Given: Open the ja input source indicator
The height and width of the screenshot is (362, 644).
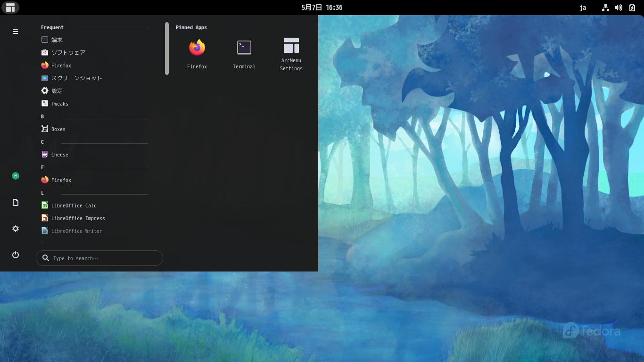Looking at the screenshot, I should pos(583,8).
